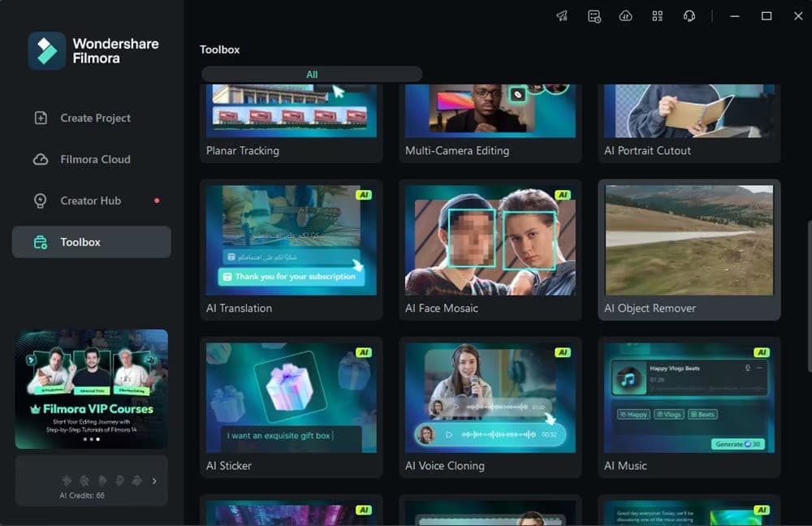Click the cloud download icon
The width and height of the screenshot is (812, 526).
click(625, 16)
